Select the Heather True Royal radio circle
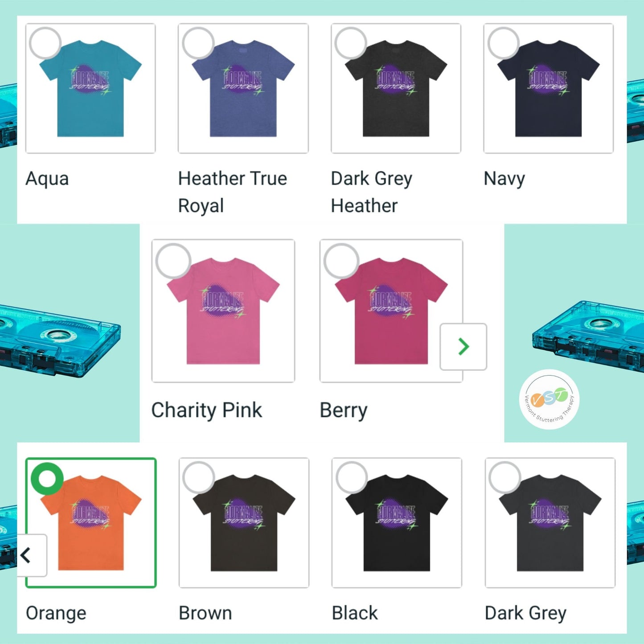This screenshot has height=644, width=644. (198, 43)
